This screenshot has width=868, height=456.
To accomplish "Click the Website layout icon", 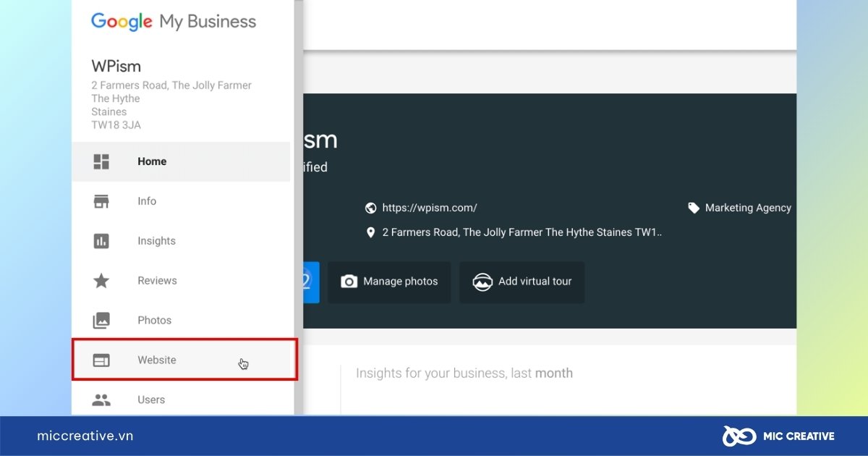I will [x=101, y=360].
